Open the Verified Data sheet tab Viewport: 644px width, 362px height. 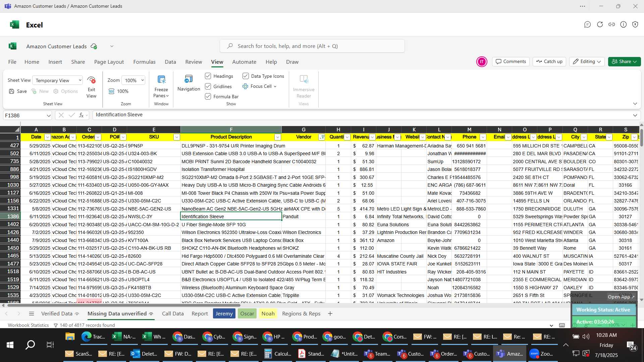pos(57,313)
